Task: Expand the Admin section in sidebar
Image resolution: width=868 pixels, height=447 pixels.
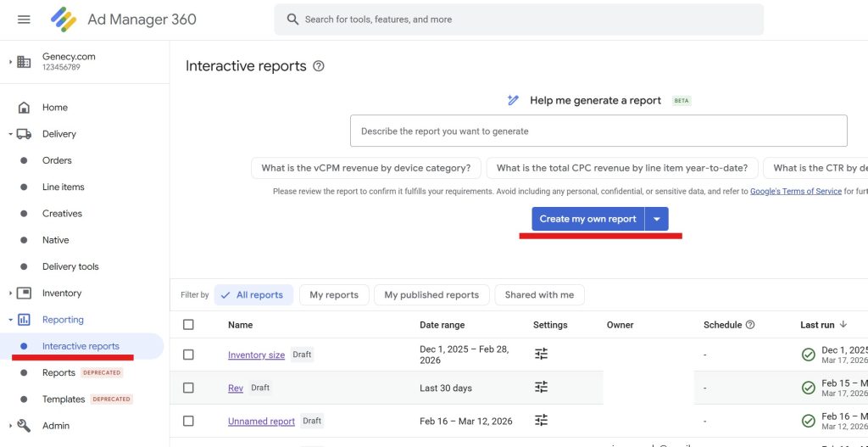Action: click(x=11, y=426)
